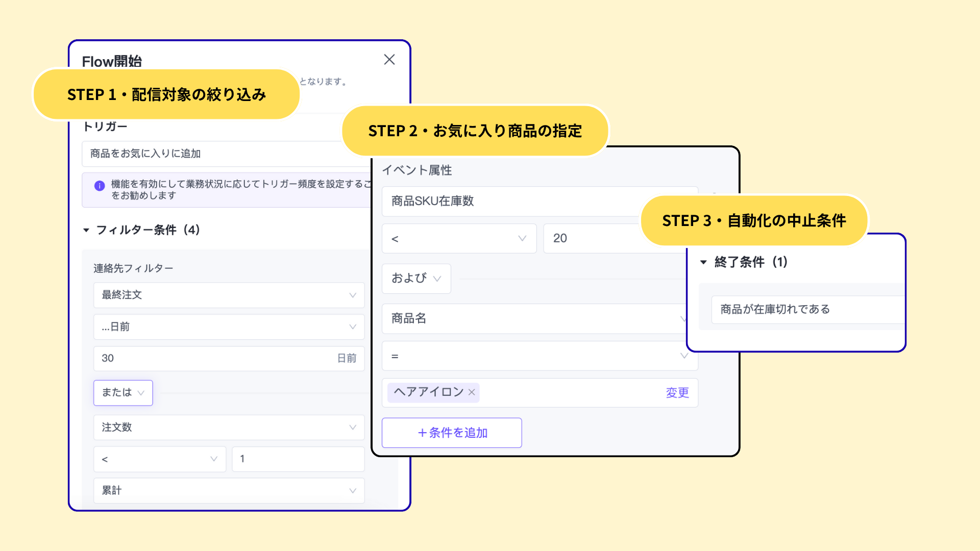The width and height of the screenshot is (980, 551).
Task: Open the ...日前 dropdown
Action: (x=228, y=327)
